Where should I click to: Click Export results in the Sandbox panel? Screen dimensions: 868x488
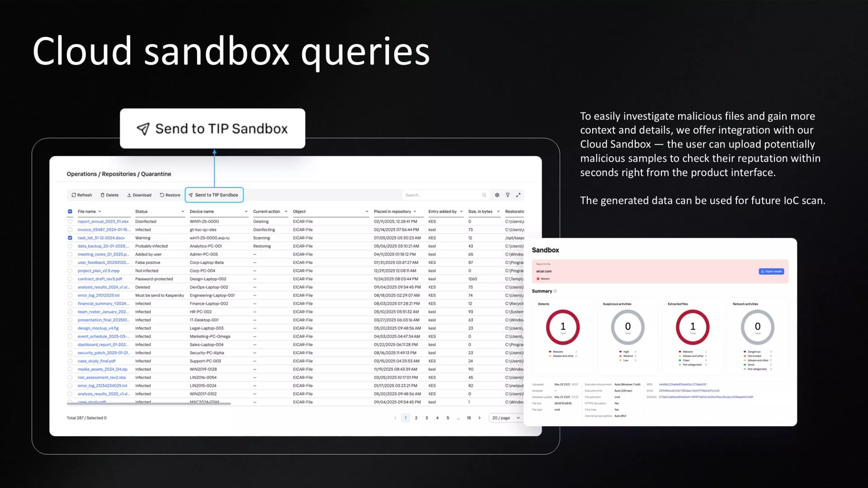click(771, 272)
